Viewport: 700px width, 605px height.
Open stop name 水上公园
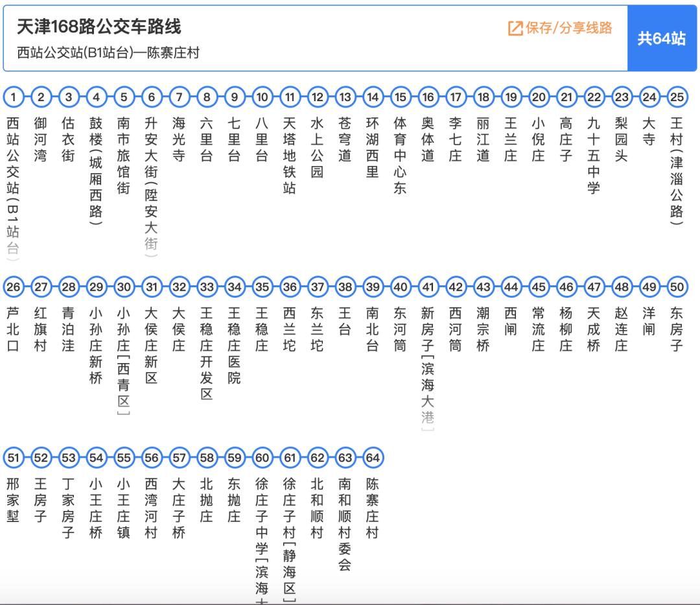tap(318, 147)
